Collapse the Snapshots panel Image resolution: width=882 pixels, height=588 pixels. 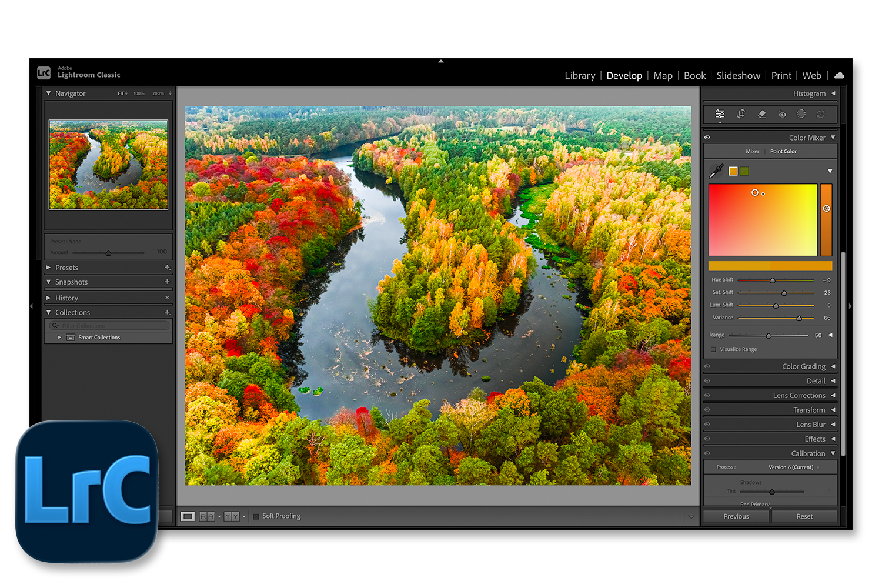[48, 282]
